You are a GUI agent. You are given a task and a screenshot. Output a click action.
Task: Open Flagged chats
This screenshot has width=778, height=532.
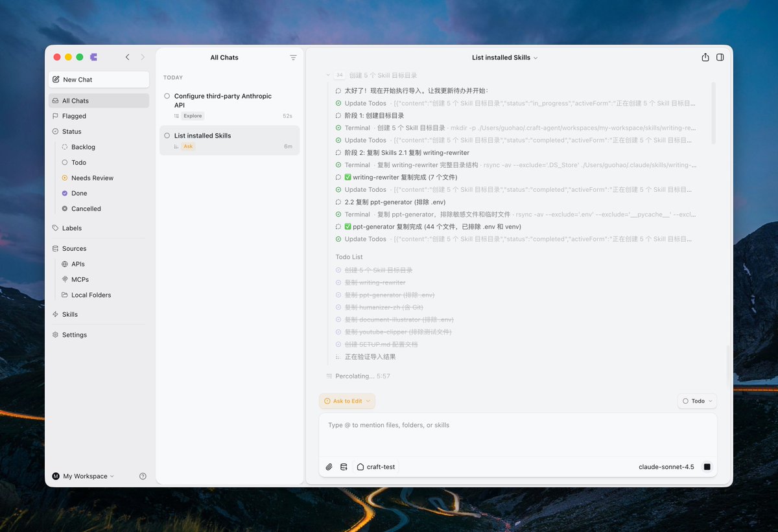coord(99,116)
